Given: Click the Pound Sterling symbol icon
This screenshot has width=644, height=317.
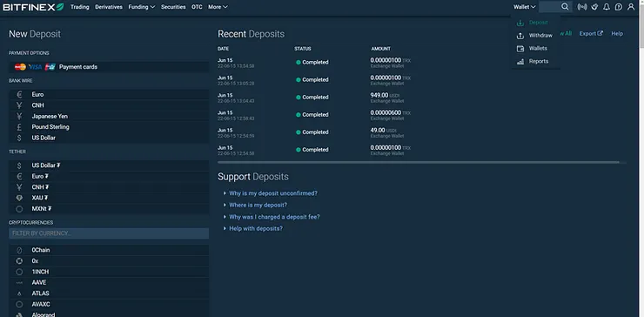Looking at the screenshot, I should click(19, 127).
